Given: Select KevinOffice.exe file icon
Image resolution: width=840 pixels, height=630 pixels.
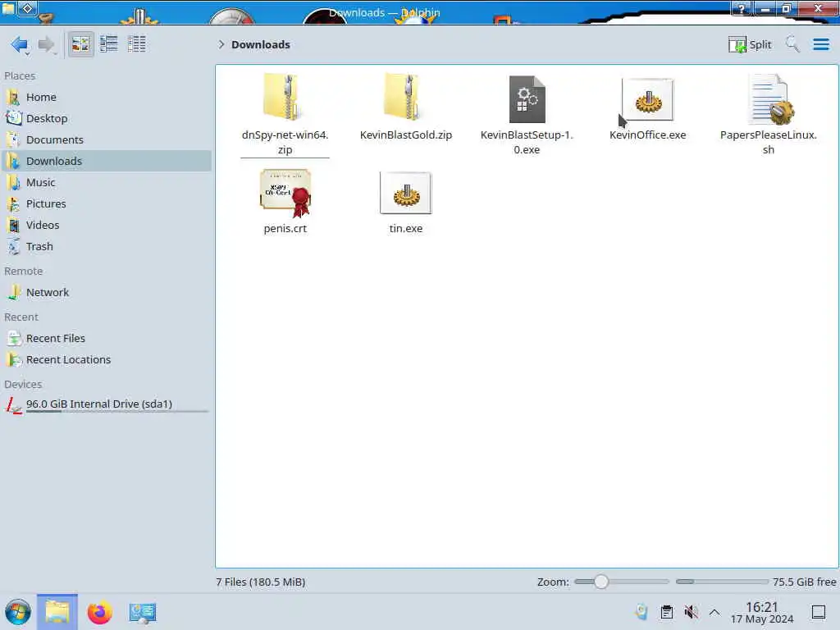Looking at the screenshot, I should tap(648, 99).
